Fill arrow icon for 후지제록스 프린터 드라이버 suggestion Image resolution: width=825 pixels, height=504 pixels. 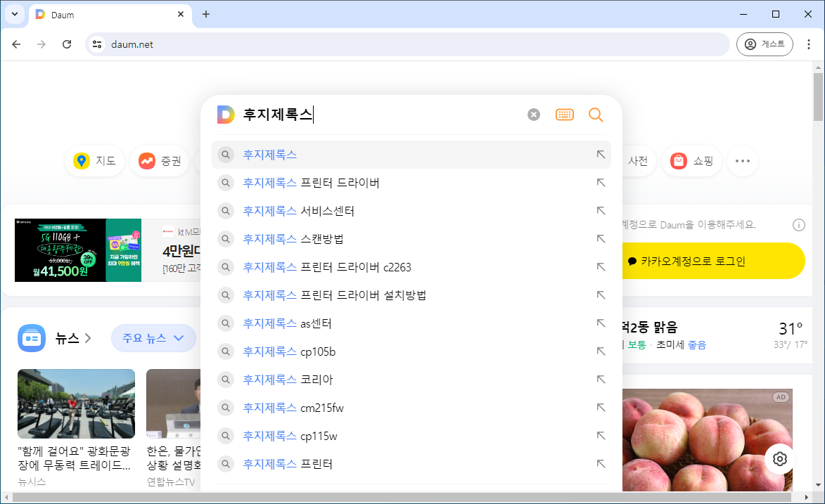click(x=601, y=183)
